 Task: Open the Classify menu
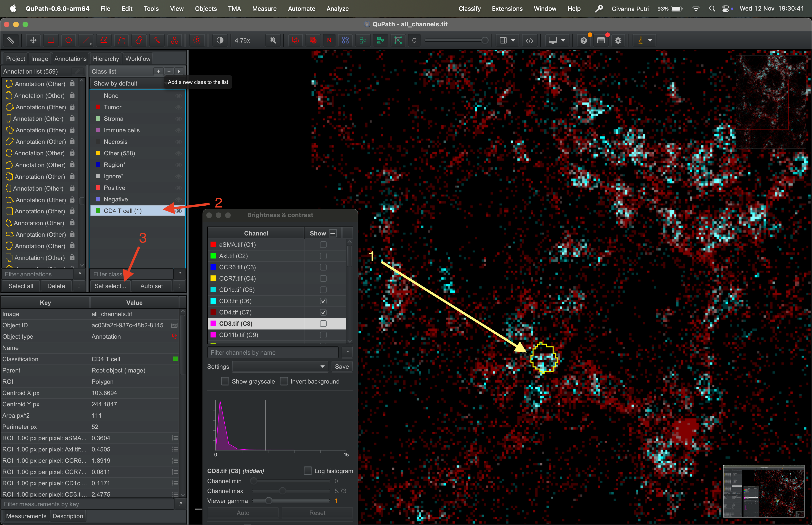click(x=469, y=8)
